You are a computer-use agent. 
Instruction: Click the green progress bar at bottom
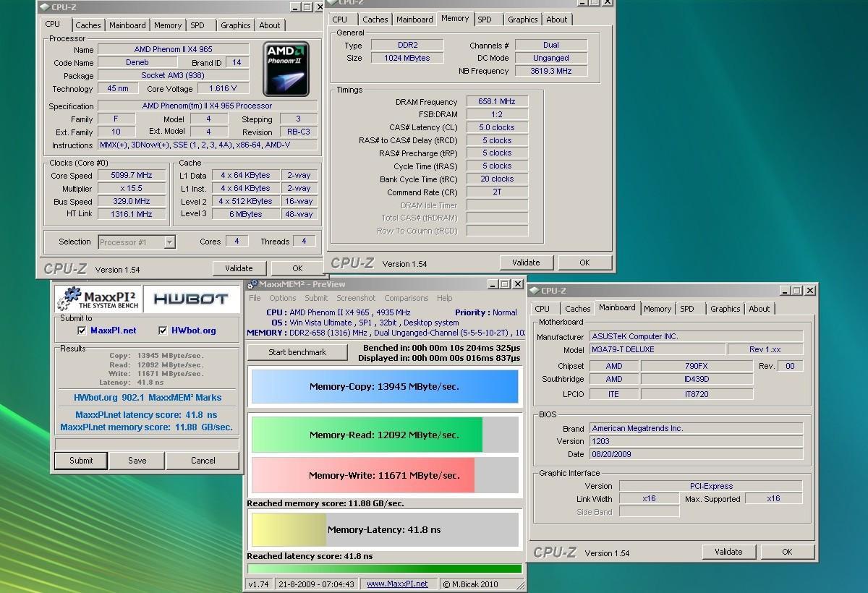(x=385, y=569)
